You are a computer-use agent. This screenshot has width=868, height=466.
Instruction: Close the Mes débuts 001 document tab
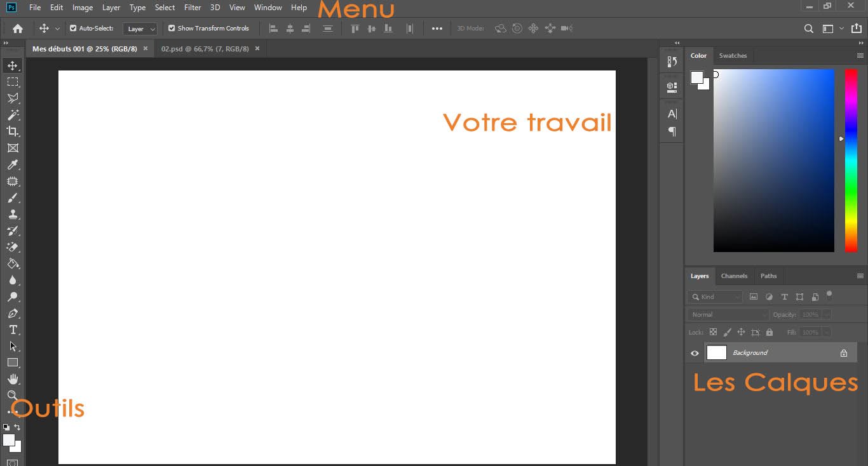[x=146, y=48]
